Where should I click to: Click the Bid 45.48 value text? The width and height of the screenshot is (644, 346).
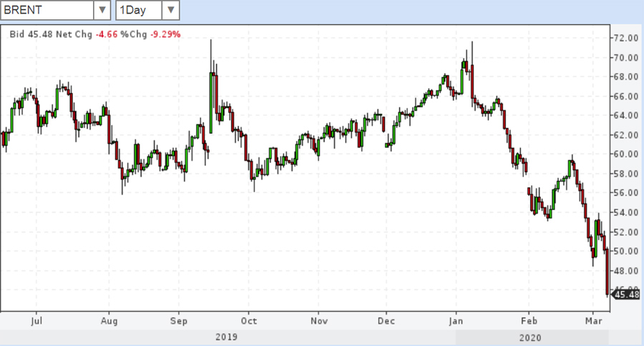pyautogui.click(x=31, y=34)
